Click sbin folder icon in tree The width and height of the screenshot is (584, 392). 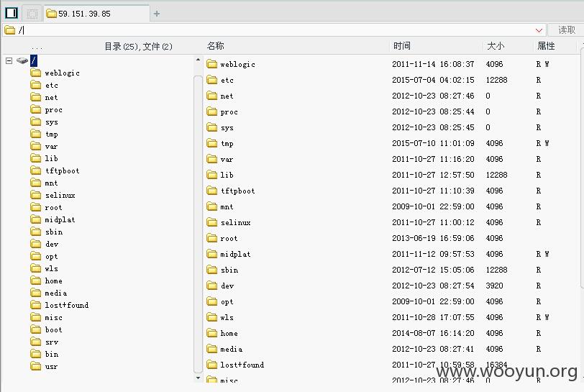click(x=36, y=232)
